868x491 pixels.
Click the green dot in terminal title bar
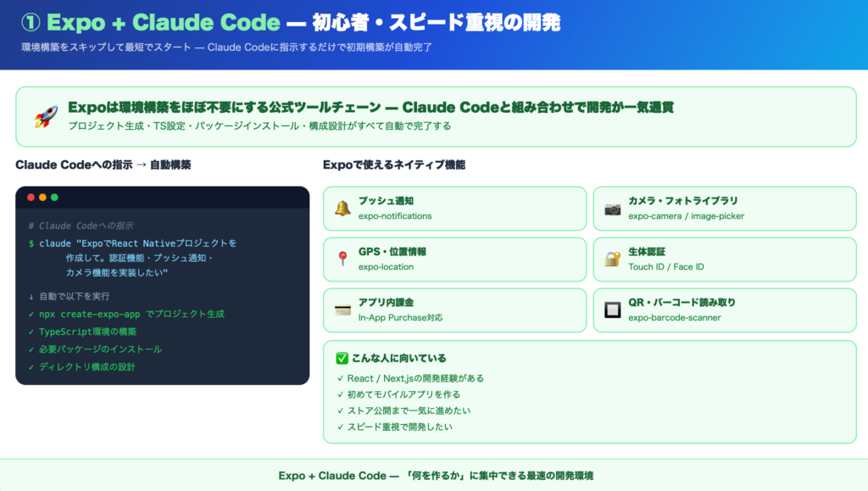pos(55,198)
